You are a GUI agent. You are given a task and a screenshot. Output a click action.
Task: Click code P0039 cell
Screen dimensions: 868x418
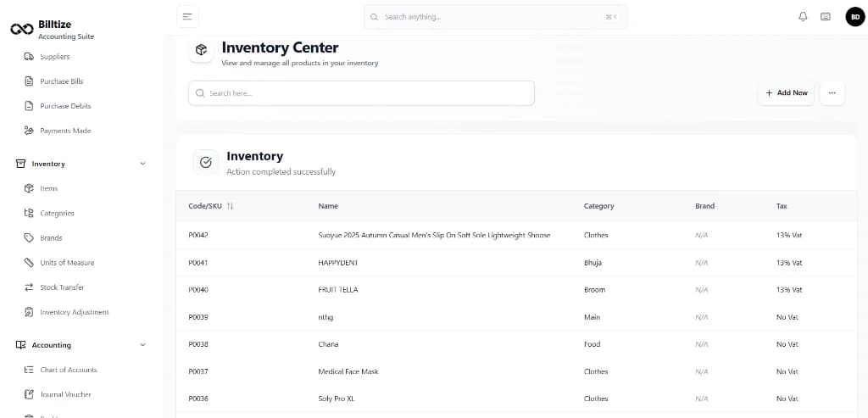[x=198, y=317]
